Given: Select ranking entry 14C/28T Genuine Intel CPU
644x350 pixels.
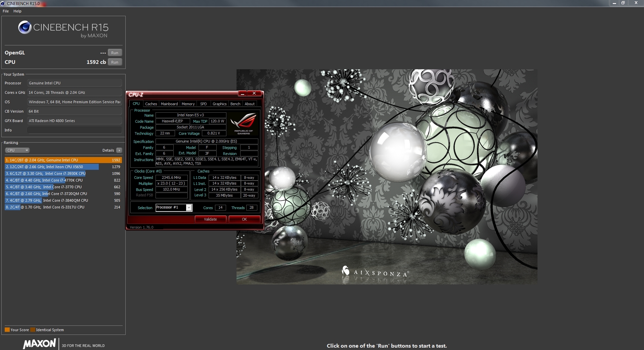Looking at the screenshot, I should pyautogui.click(x=63, y=160).
